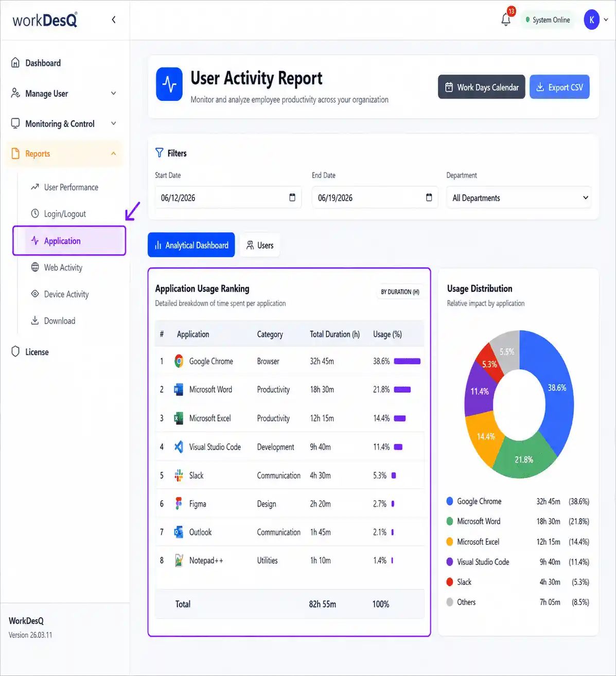616x676 pixels.
Task: Expand the Monitoring & Control chevron
Action: tap(114, 123)
